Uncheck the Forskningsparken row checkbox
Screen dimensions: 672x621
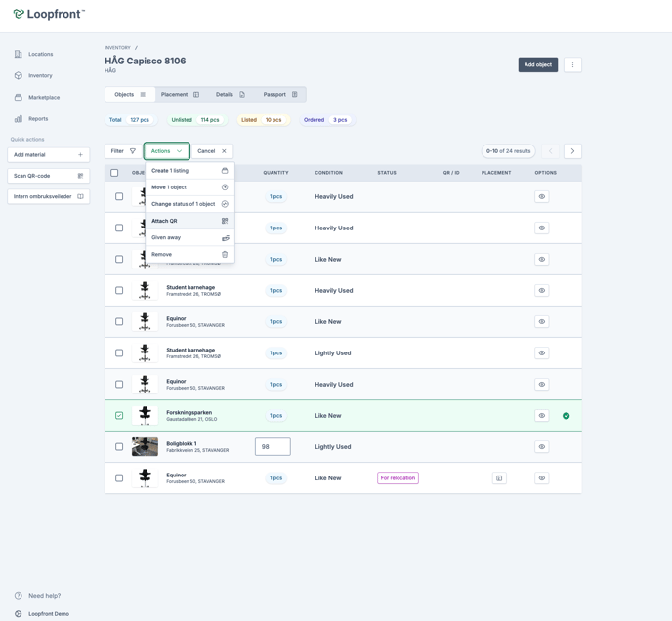119,416
